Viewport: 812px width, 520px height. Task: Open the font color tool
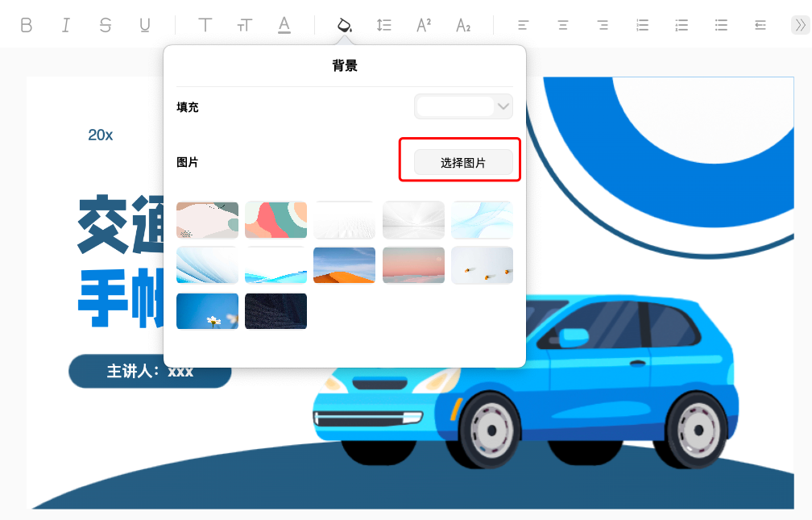(284, 24)
